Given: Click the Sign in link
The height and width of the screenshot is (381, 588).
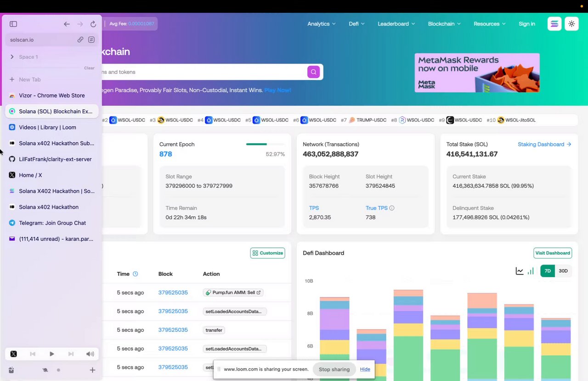Looking at the screenshot, I should click(527, 24).
